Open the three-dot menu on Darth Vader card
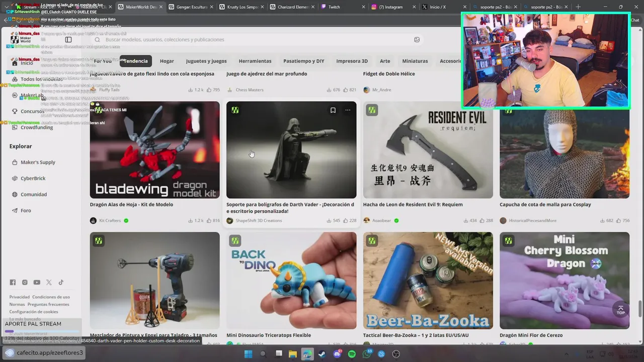This screenshot has width=644, height=362. point(348,110)
